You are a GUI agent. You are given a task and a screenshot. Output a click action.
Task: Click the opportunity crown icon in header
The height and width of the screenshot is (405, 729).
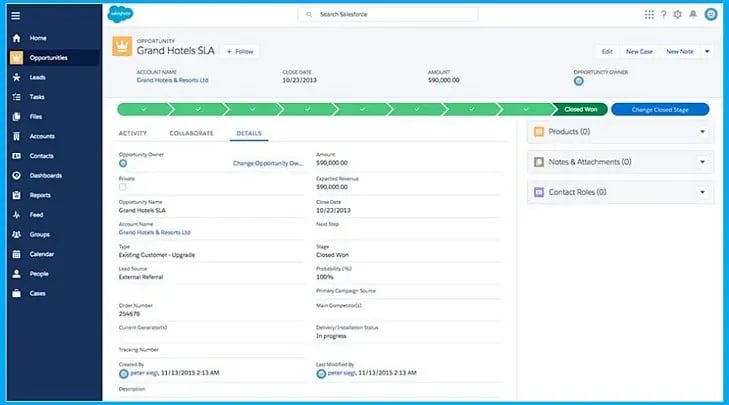[x=122, y=46]
